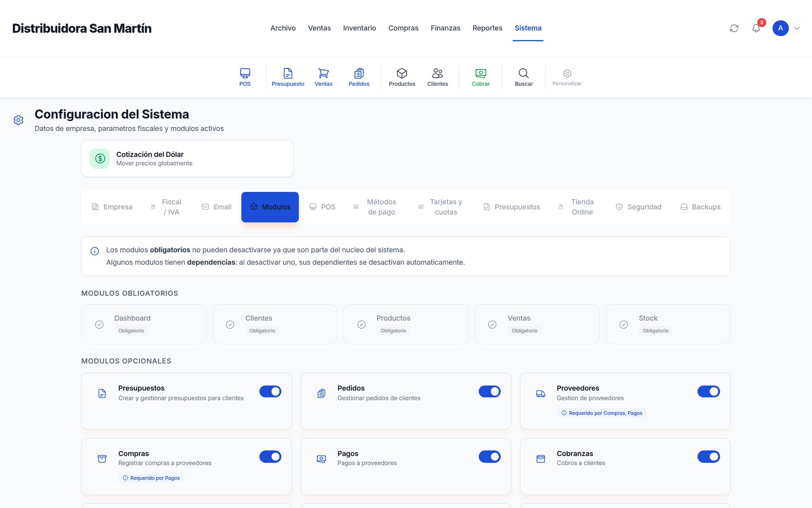Click the red notification count badge
This screenshot has width=812, height=508.
[x=761, y=22]
